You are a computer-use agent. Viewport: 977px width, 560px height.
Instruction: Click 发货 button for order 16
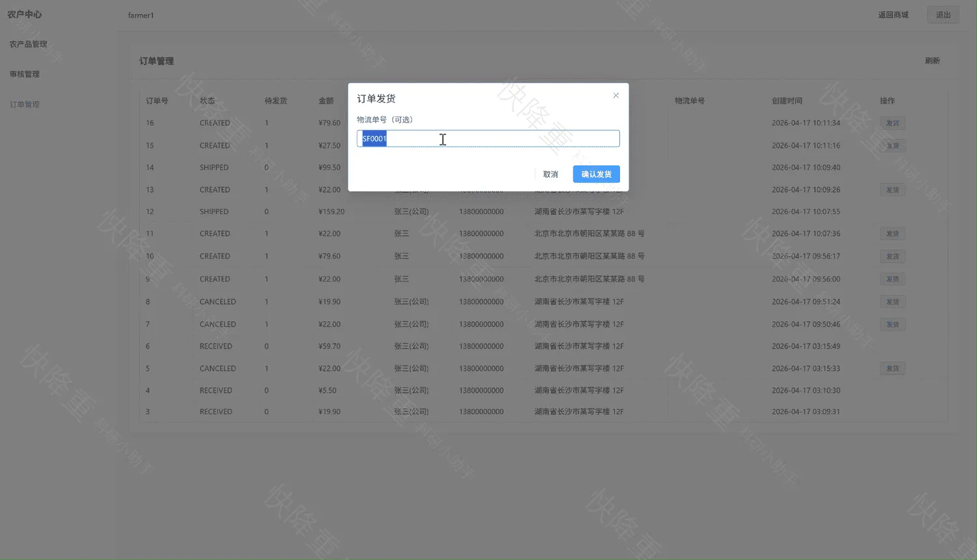coord(892,123)
